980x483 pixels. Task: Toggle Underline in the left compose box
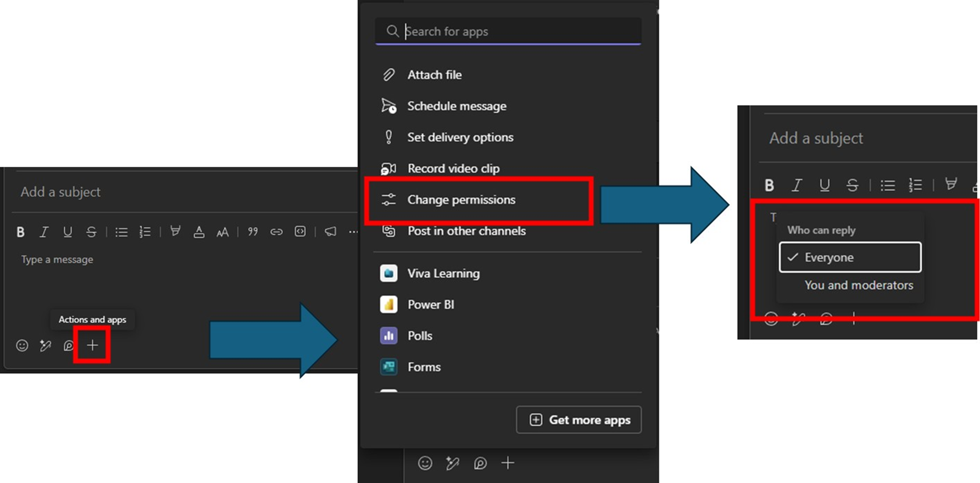[x=68, y=232]
